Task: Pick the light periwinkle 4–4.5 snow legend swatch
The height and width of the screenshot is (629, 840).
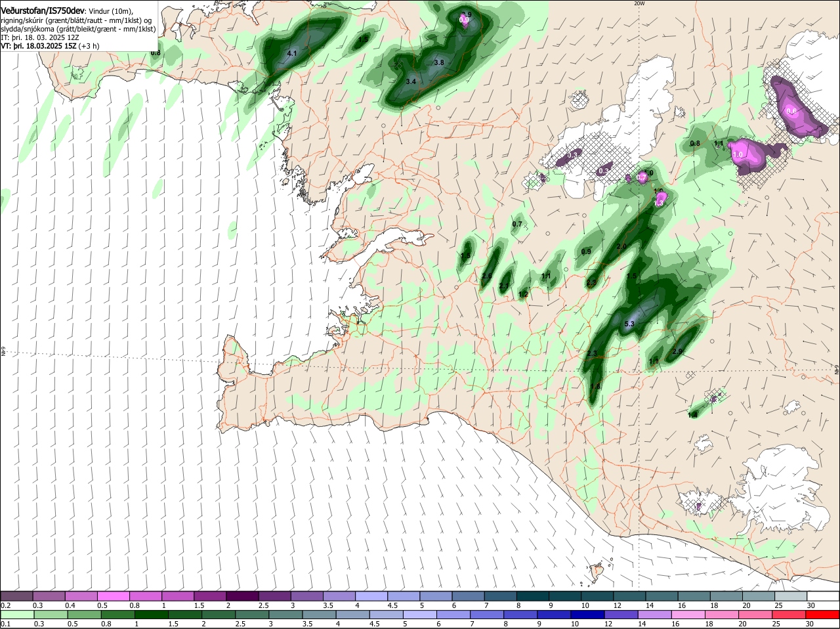Action: coord(371,596)
